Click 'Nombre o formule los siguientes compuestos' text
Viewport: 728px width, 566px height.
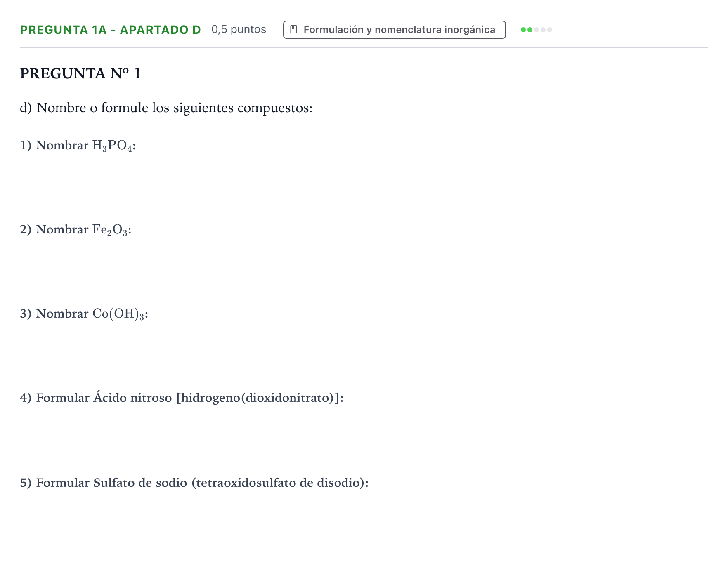point(166,108)
